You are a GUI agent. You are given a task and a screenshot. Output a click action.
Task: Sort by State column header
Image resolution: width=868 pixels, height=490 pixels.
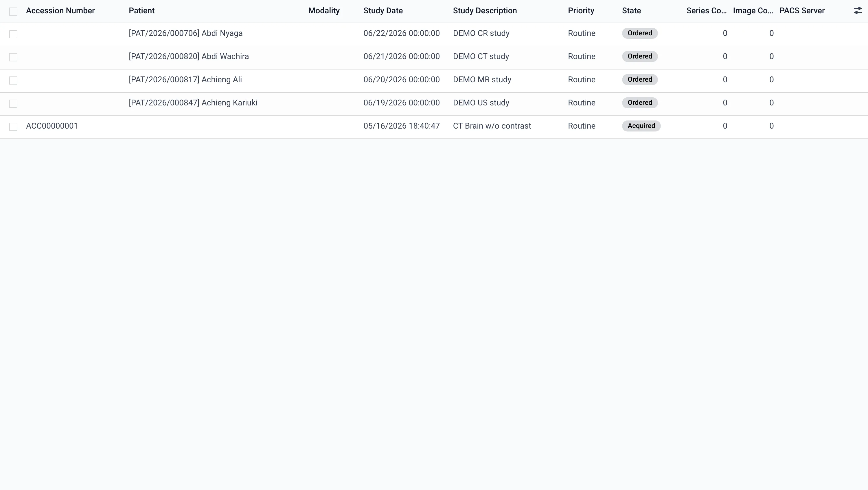631,11
